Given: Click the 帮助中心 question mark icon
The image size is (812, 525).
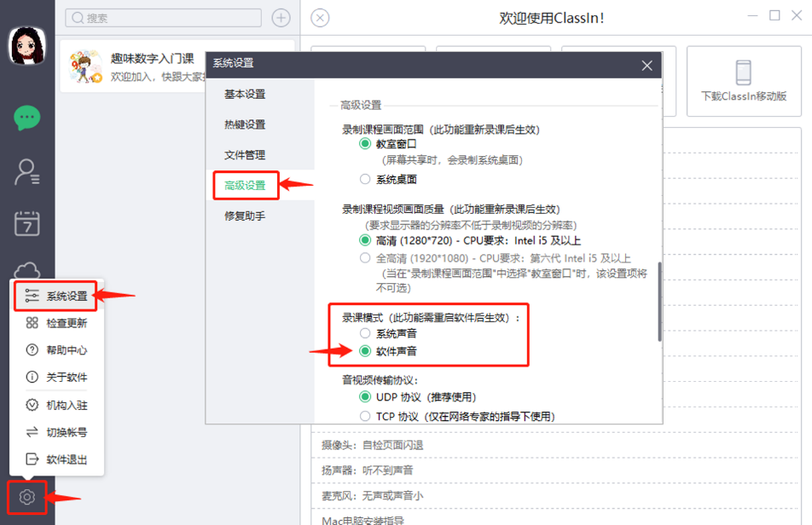Looking at the screenshot, I should click(32, 350).
